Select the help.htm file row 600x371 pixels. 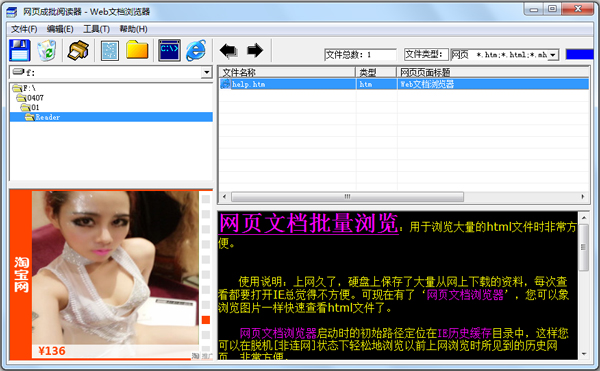pos(404,84)
